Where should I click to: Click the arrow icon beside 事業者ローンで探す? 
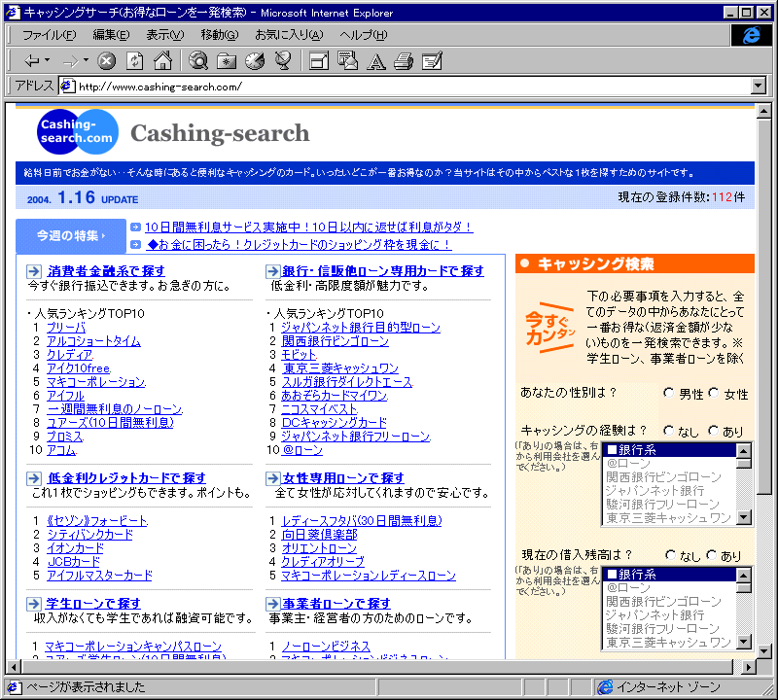273,604
